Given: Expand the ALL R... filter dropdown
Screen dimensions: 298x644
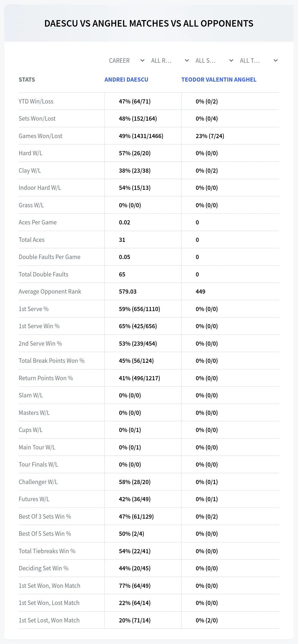Looking at the screenshot, I should (x=170, y=61).
